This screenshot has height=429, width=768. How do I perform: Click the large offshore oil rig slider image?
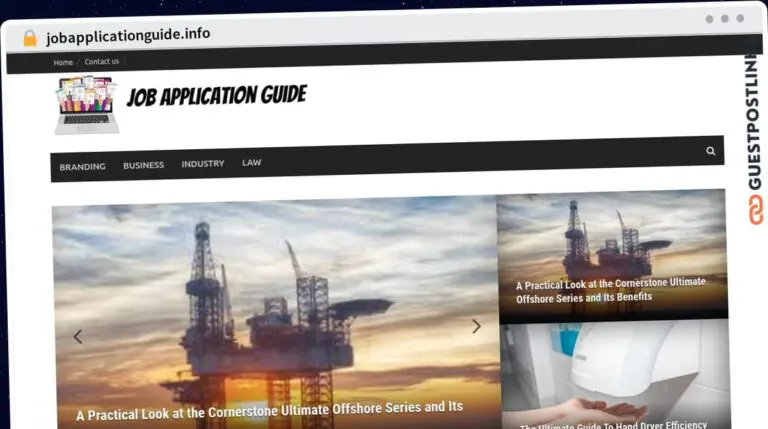click(276, 313)
